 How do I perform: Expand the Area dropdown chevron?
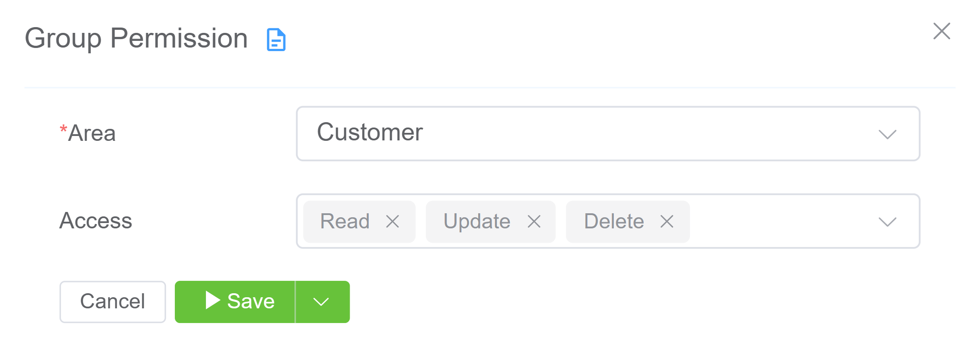[887, 134]
